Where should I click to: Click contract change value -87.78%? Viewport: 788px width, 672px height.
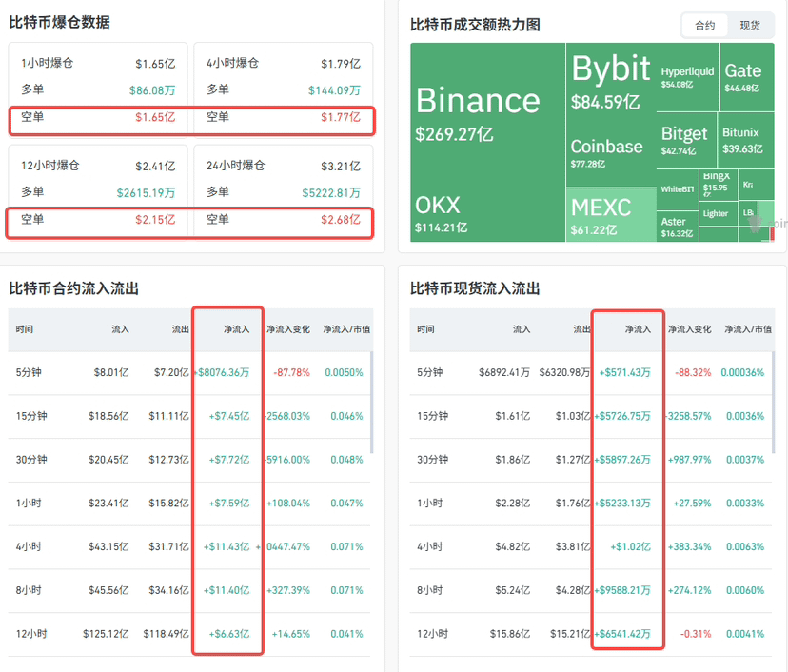(291, 372)
